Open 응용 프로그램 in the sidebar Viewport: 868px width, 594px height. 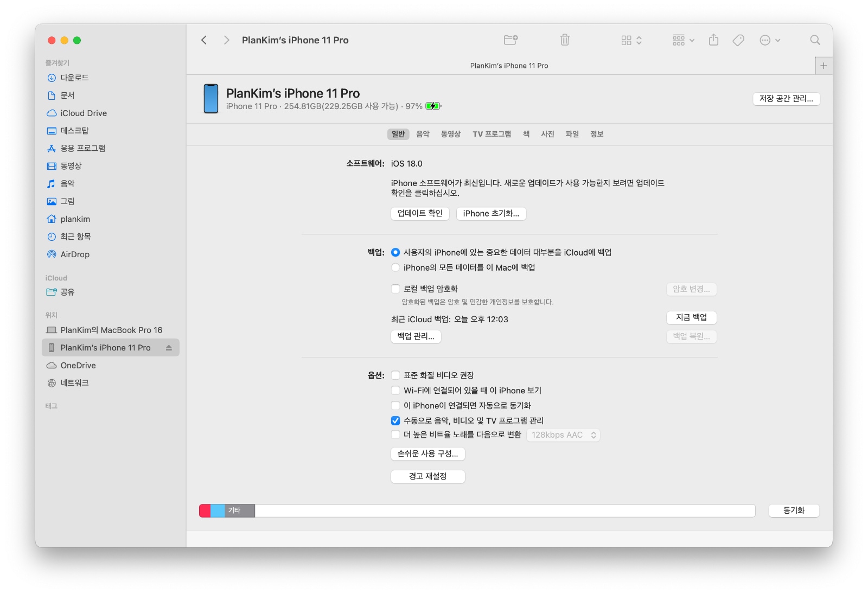(83, 148)
